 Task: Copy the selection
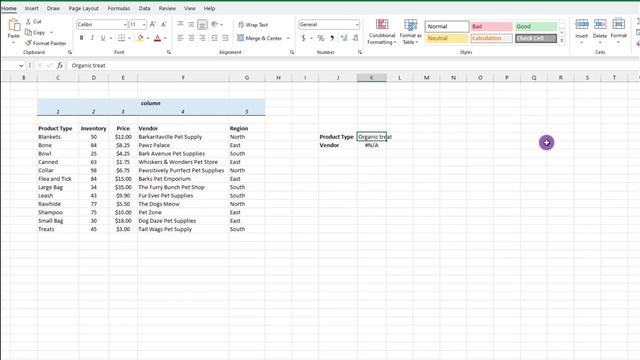(x=36, y=32)
